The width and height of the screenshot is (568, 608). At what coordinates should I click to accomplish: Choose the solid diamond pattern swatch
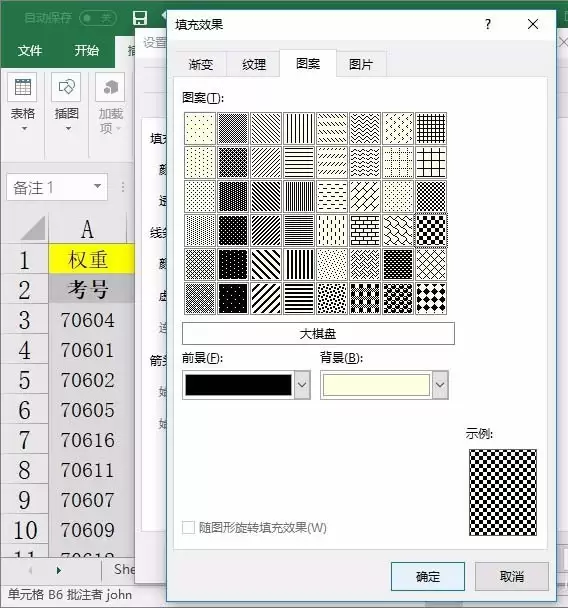[x=431, y=299]
